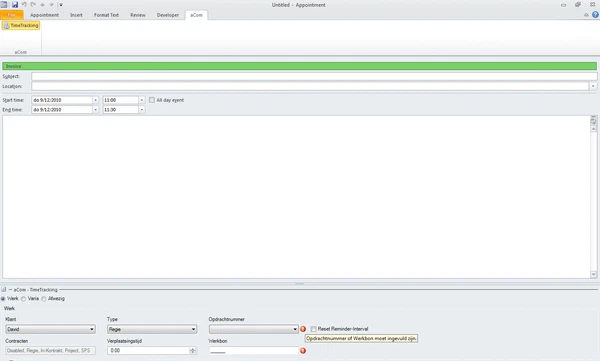This screenshot has height=361, width=600.
Task: Click the disabled Contracten field
Action: coord(51,350)
